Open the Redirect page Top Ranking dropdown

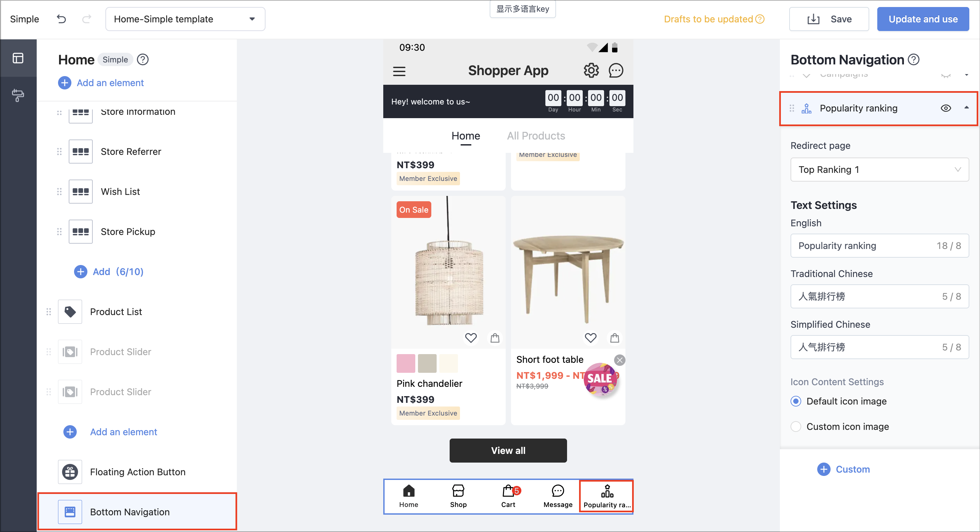tap(880, 170)
